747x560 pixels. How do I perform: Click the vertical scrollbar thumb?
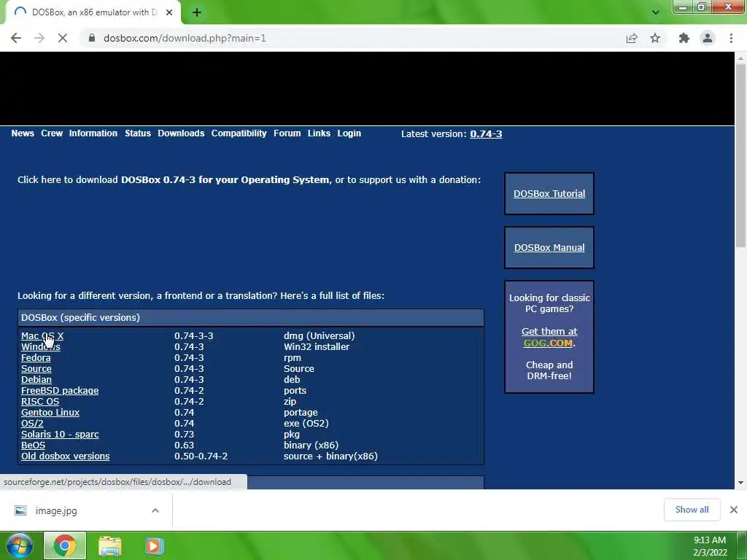tap(741, 156)
